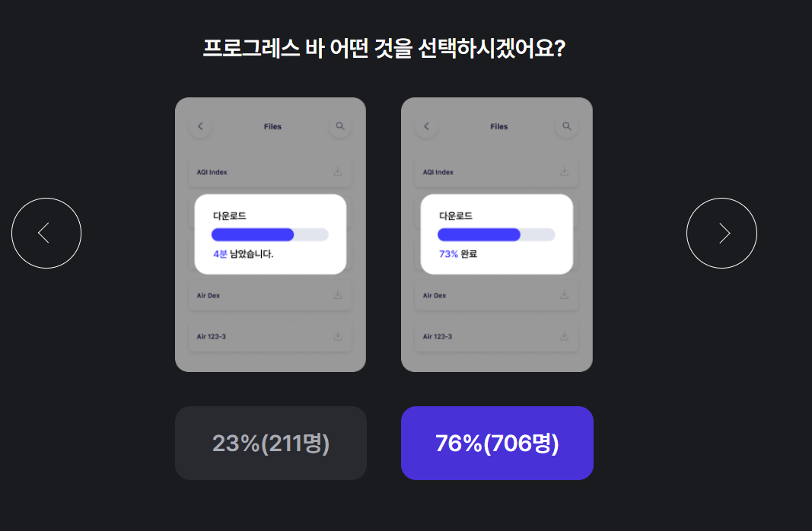Screen dimensions: 812x531
Task: Click the Air 123-3 row in left mockup
Action: tap(270, 336)
